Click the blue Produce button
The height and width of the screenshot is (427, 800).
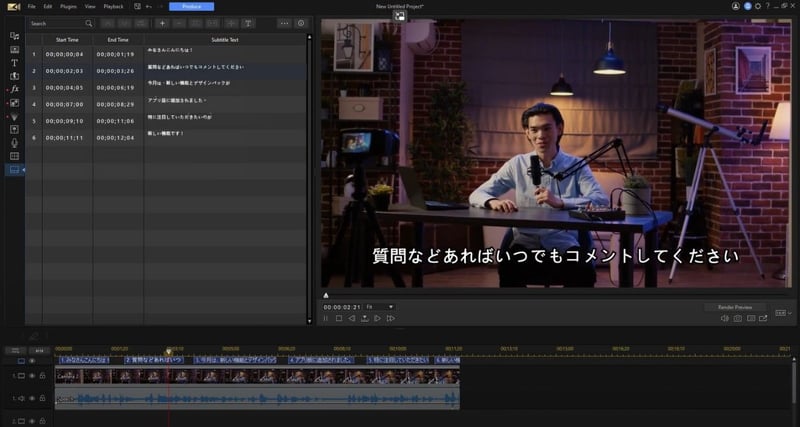(191, 6)
